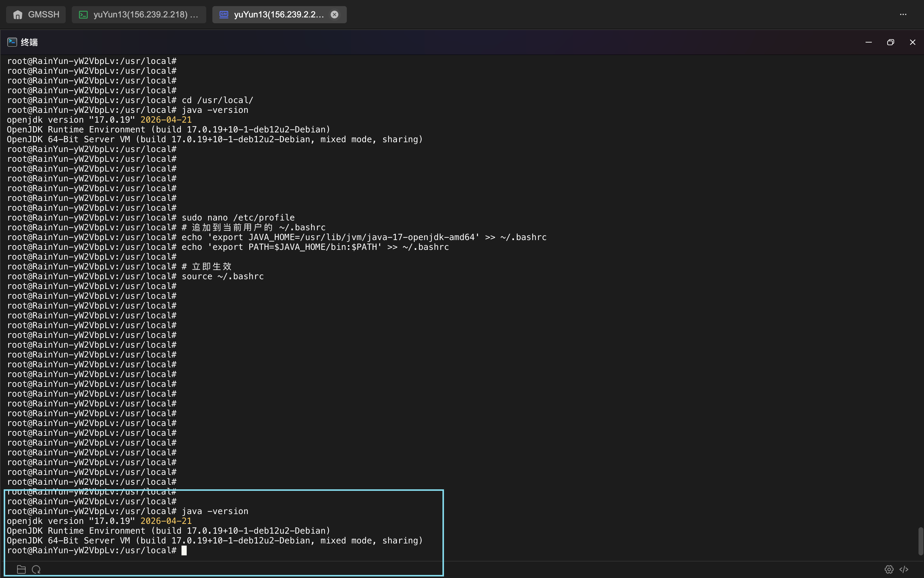The height and width of the screenshot is (578, 924).
Task: Click the terminal icon beside 终端 title
Action: tap(12, 42)
